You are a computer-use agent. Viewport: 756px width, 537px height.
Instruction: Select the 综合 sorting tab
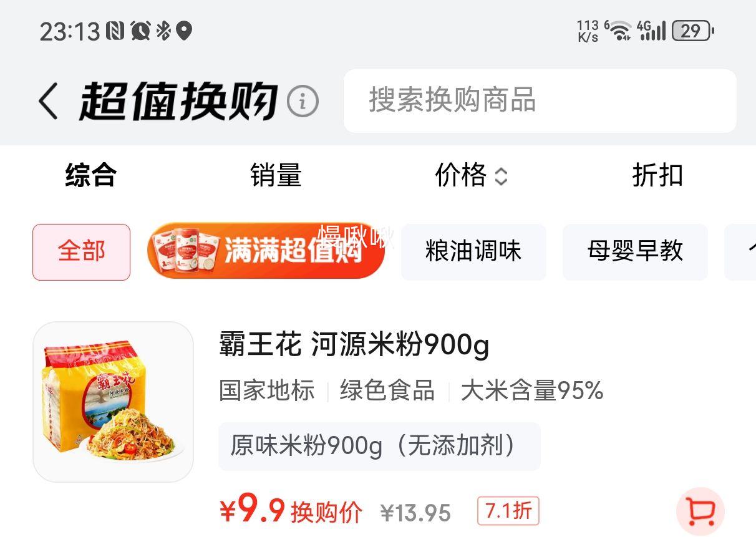pos(91,175)
